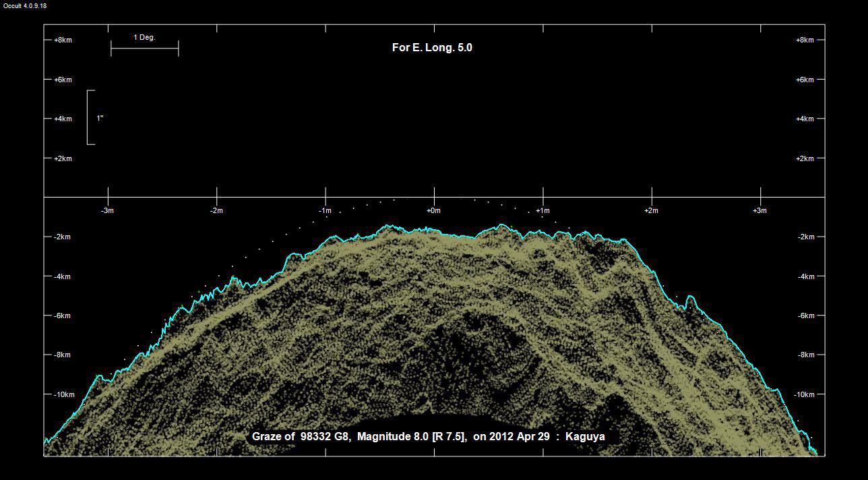The height and width of the screenshot is (480, 868).
Task: Select the "+1m" time tick label
Action: [x=542, y=210]
